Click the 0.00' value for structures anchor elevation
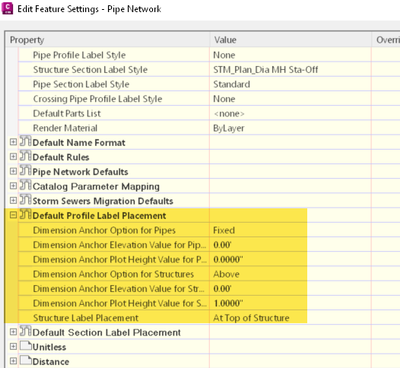The image size is (400, 368). click(x=222, y=289)
